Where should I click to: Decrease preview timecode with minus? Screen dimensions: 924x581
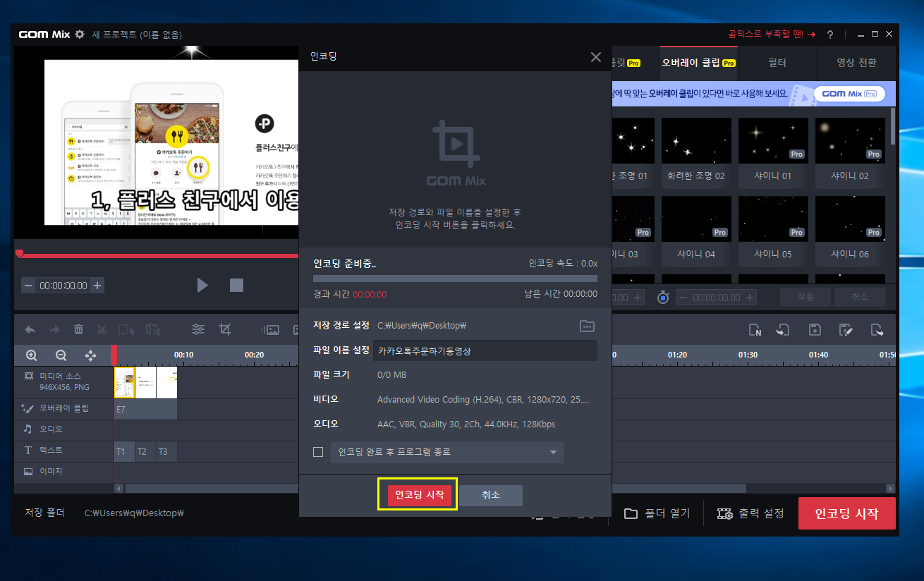coord(28,286)
